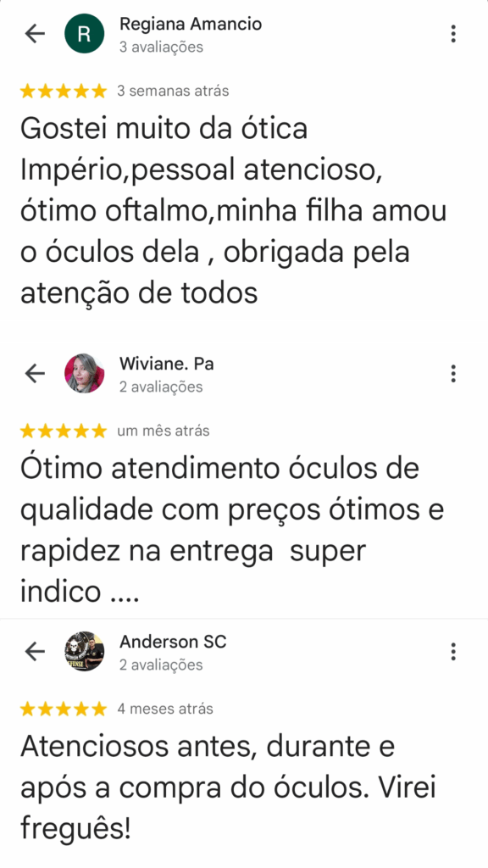Image resolution: width=488 pixels, height=868 pixels.
Task: Click '3 avaliações' under Regiana Amancio
Action: point(161,47)
